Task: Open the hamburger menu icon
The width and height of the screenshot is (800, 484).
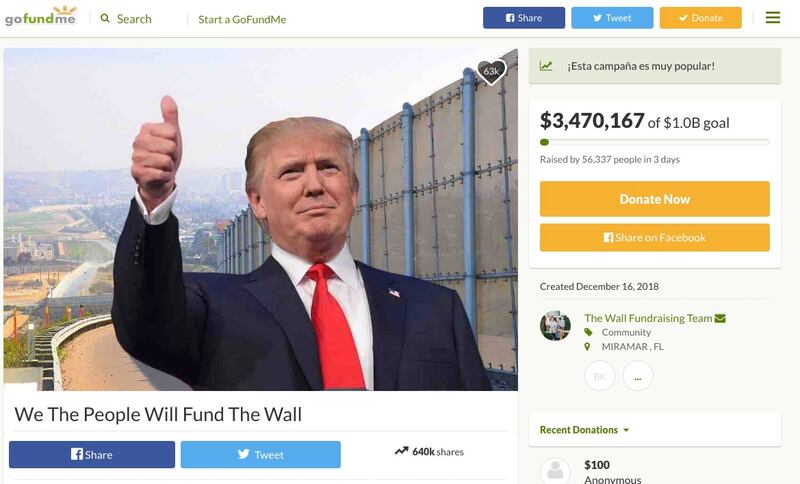Action: click(772, 18)
